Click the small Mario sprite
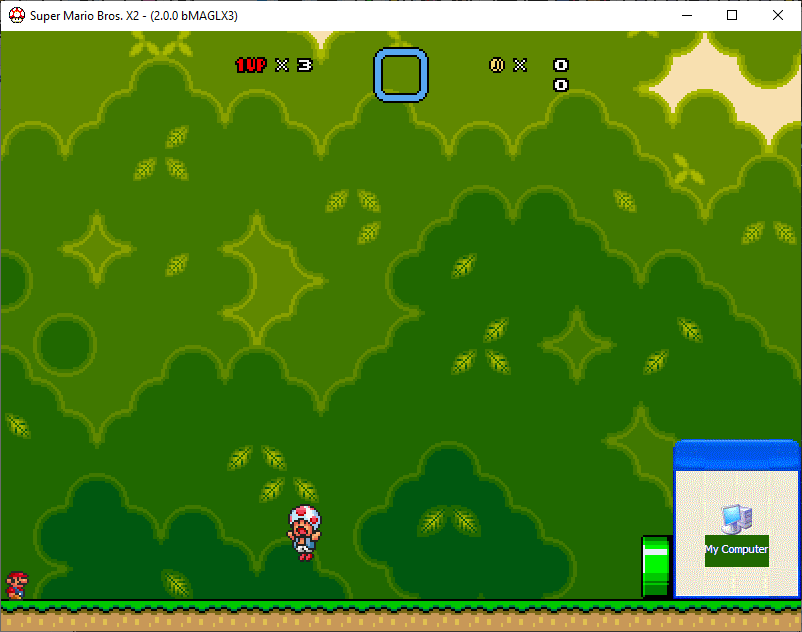 click(16, 585)
